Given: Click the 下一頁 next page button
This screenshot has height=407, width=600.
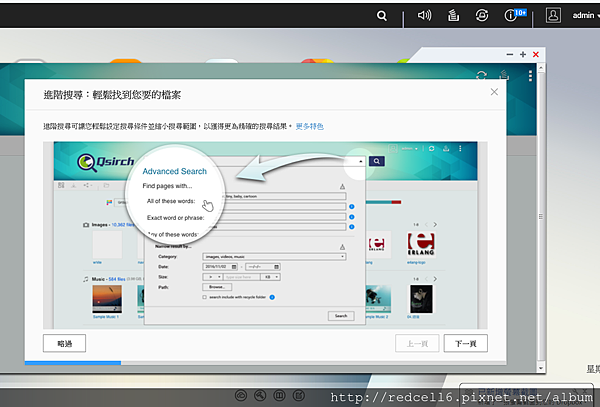Looking at the screenshot, I should (465, 343).
